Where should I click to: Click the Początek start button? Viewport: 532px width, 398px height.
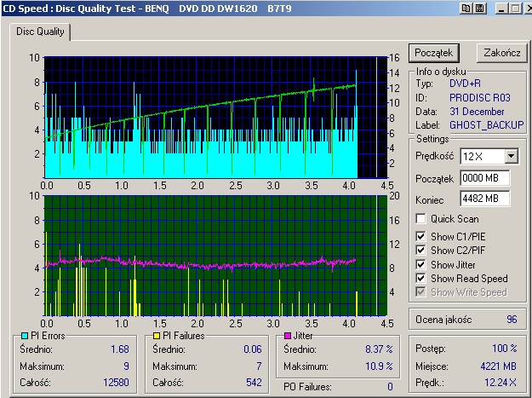(x=434, y=53)
